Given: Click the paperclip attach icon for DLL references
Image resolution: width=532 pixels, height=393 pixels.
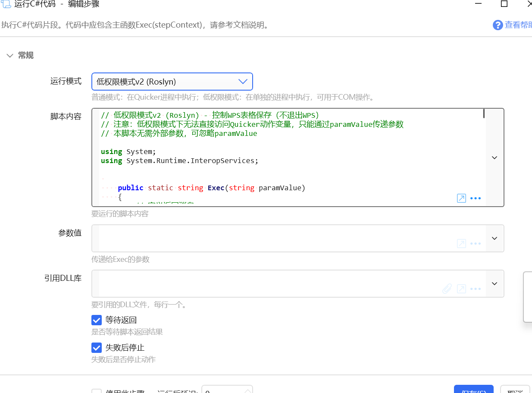Looking at the screenshot, I should (x=447, y=289).
